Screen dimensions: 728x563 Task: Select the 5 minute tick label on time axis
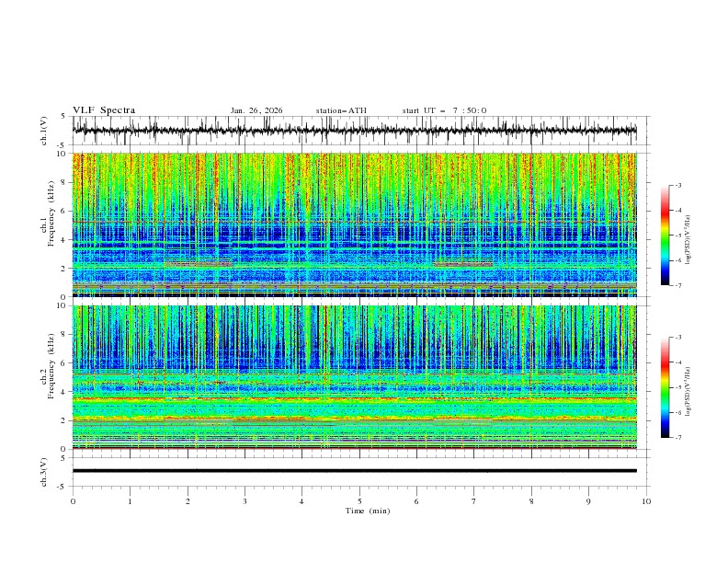click(x=359, y=501)
